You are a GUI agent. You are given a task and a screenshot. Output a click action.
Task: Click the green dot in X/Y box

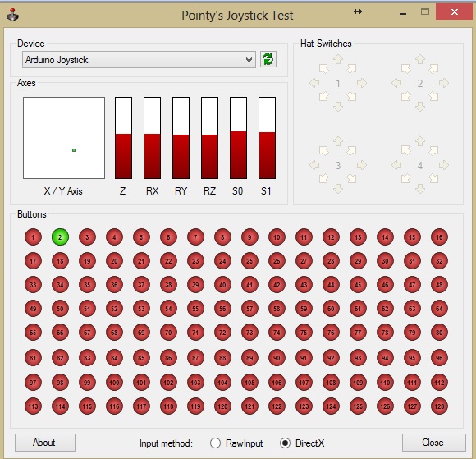click(x=74, y=150)
